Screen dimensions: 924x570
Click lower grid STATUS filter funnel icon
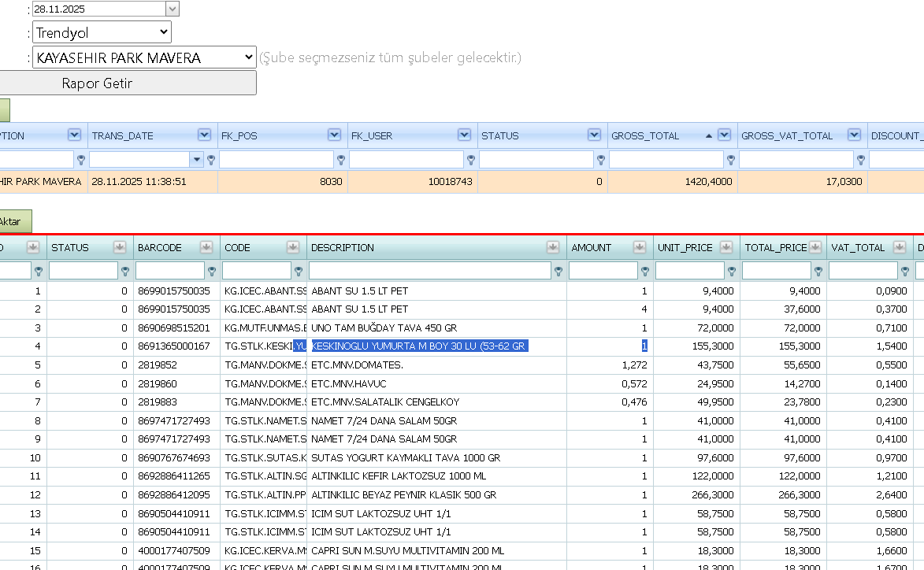click(125, 272)
